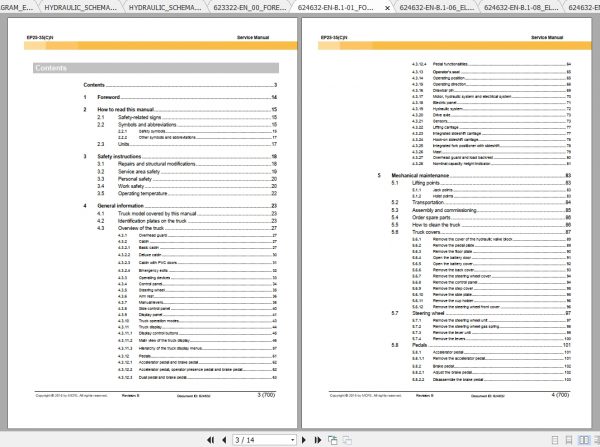Enable continuous scrolling page view
The height and width of the screenshot is (447, 600).
(569, 440)
